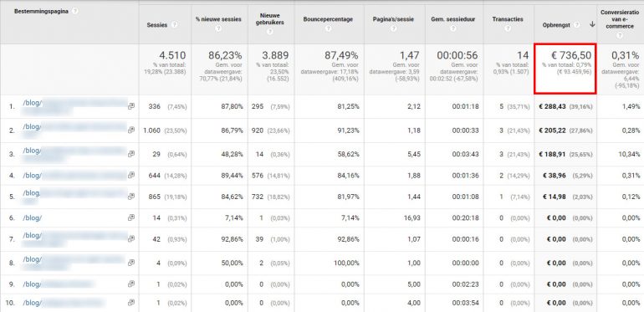Click help icon under Bouncepercentage header
644x312 pixels.
(328, 28)
